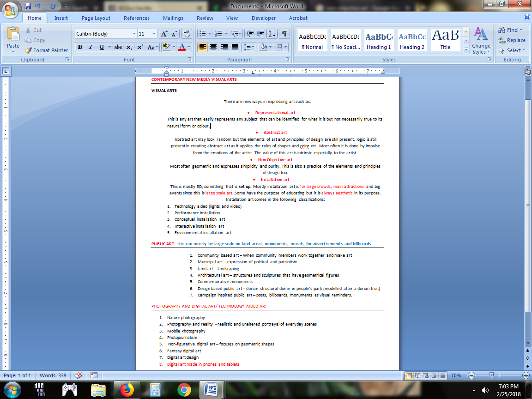Viewport: 532px width, 399px height.
Task: Open the View tab
Action: pyautogui.click(x=232, y=18)
